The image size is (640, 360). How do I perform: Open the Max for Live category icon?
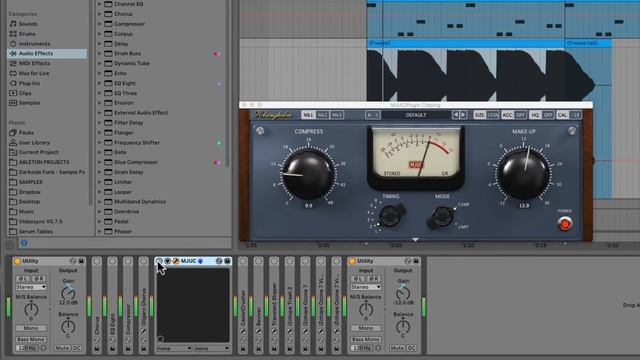click(x=13, y=73)
